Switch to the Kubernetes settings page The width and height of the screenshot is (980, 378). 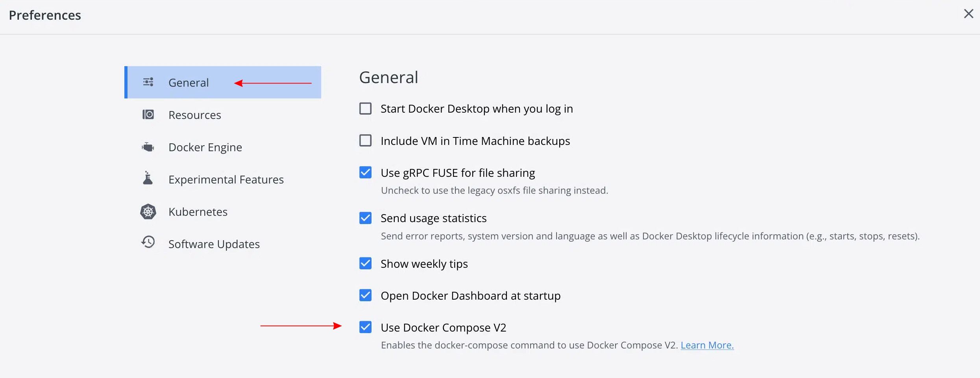point(198,211)
